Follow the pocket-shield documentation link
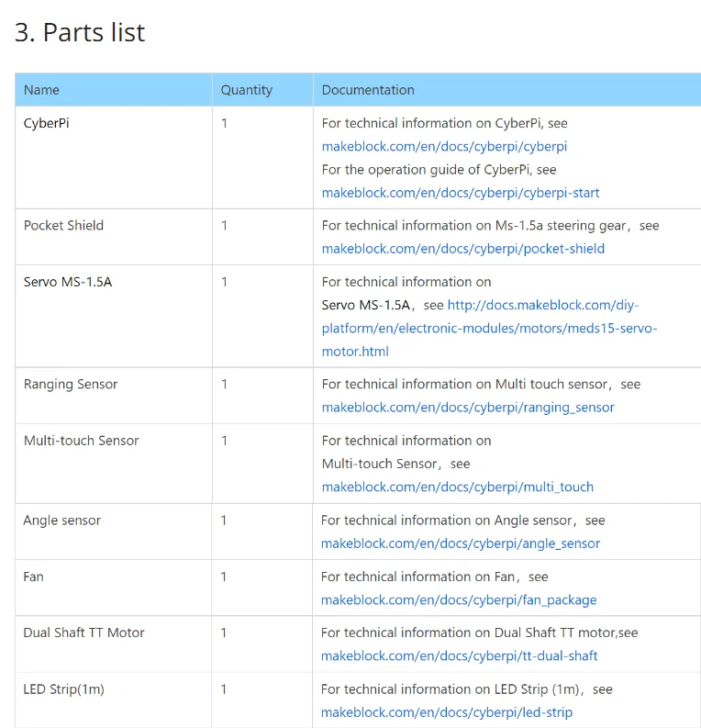 point(462,249)
